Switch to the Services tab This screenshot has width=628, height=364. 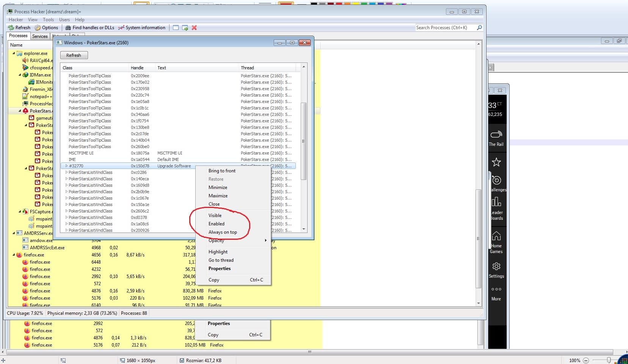pyautogui.click(x=40, y=36)
